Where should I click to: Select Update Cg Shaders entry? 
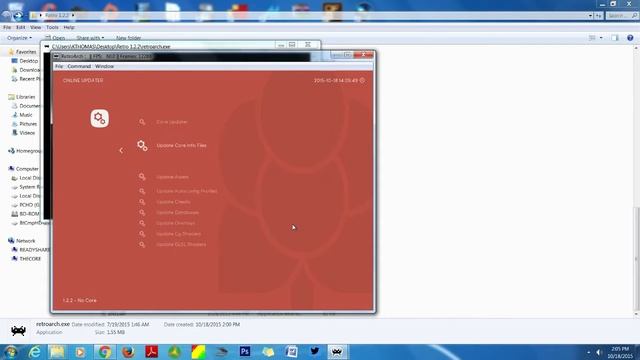[178, 234]
